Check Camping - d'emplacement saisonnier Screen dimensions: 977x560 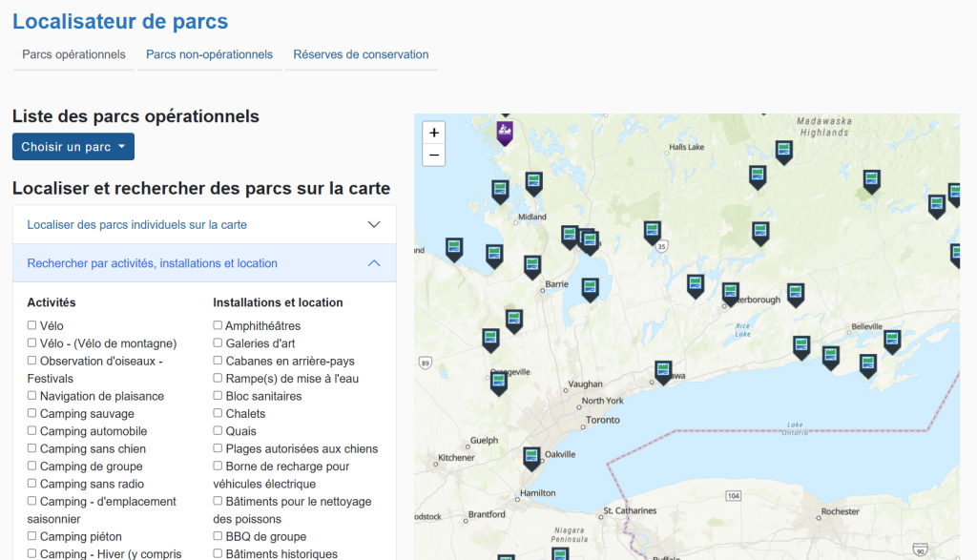coord(31,501)
